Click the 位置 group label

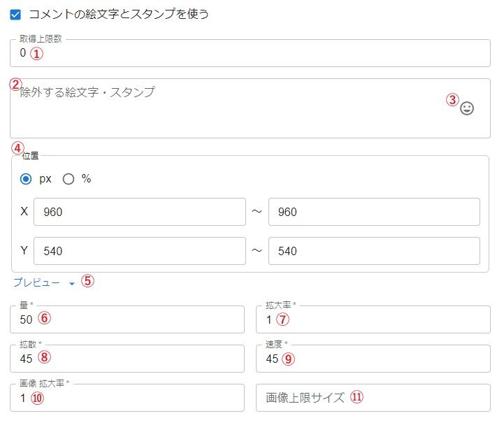click(x=29, y=156)
